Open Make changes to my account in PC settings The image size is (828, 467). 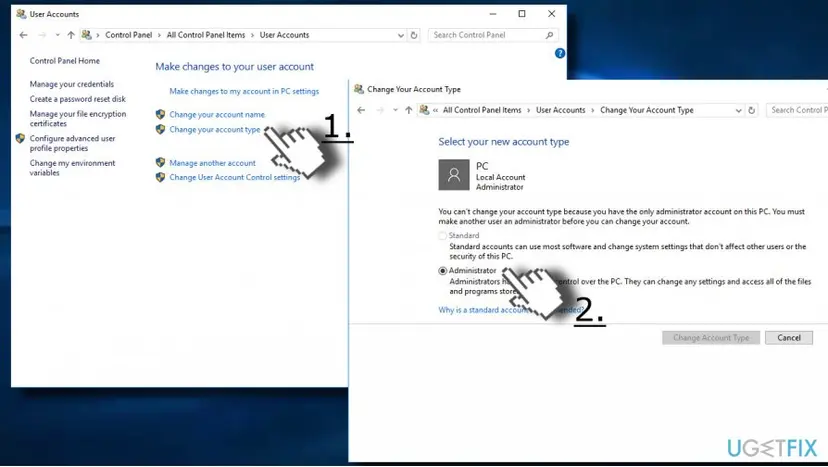click(x=244, y=91)
